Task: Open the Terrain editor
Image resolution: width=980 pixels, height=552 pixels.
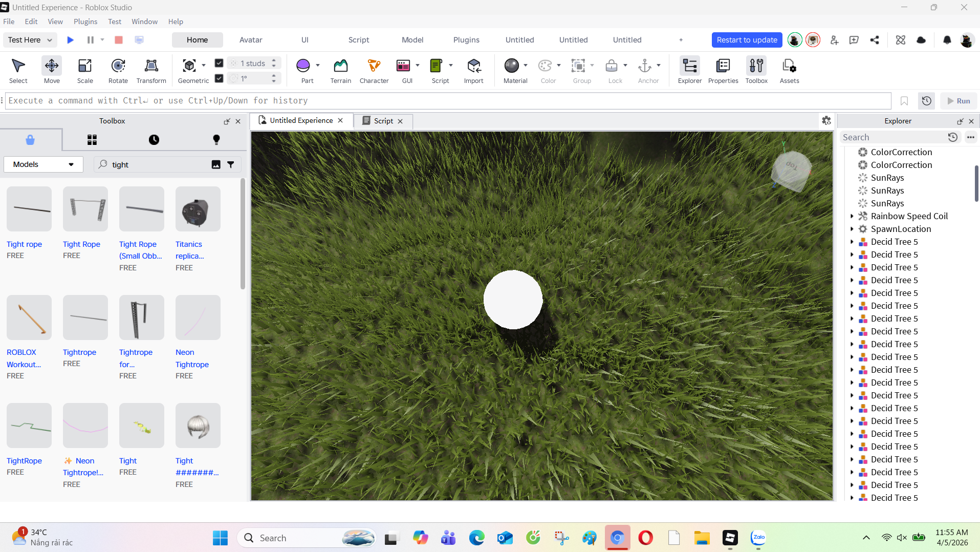Action: click(340, 70)
